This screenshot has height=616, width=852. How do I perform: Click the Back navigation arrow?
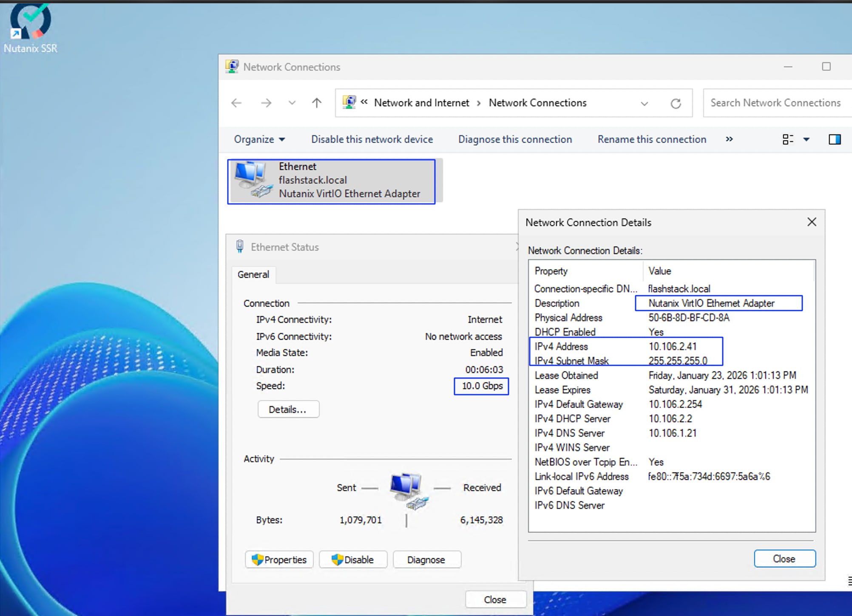(x=236, y=103)
